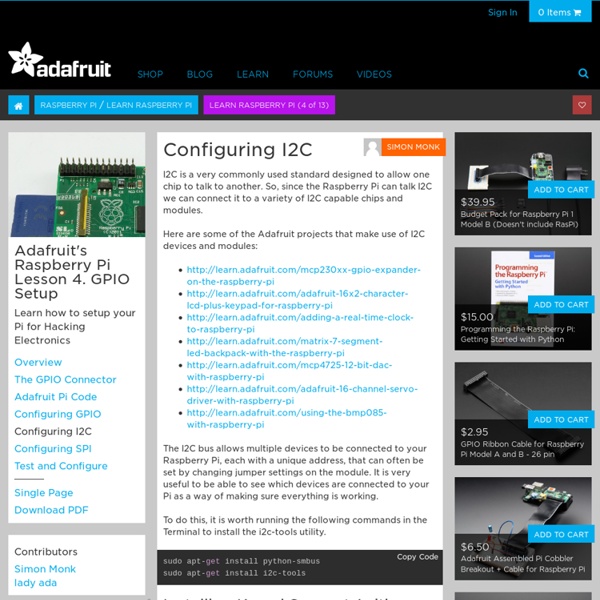Click contributor lady ada link
Screen dimensions: 600x600
tap(35, 583)
